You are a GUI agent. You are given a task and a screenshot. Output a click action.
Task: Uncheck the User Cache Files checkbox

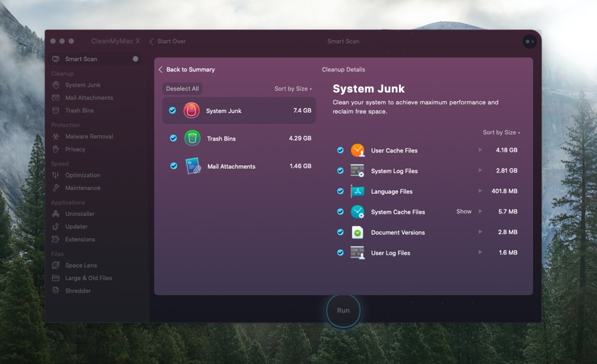pyautogui.click(x=341, y=150)
